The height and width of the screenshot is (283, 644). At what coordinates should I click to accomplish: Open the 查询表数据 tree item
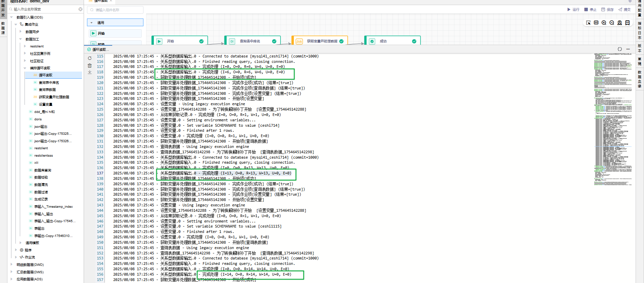point(47,90)
